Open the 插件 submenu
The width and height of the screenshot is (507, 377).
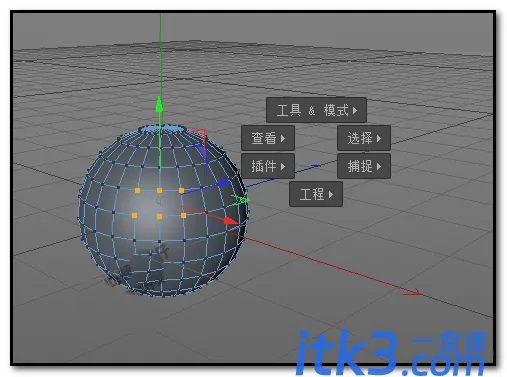(268, 166)
